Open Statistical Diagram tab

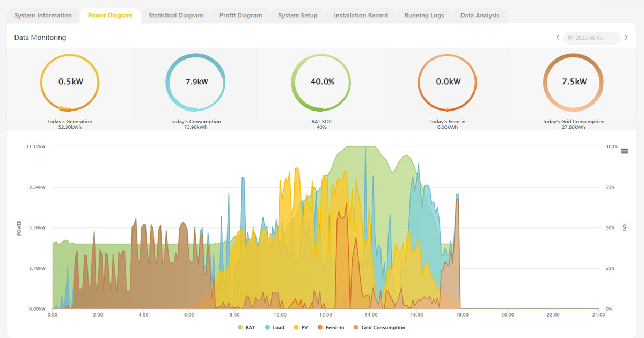pyautogui.click(x=176, y=16)
